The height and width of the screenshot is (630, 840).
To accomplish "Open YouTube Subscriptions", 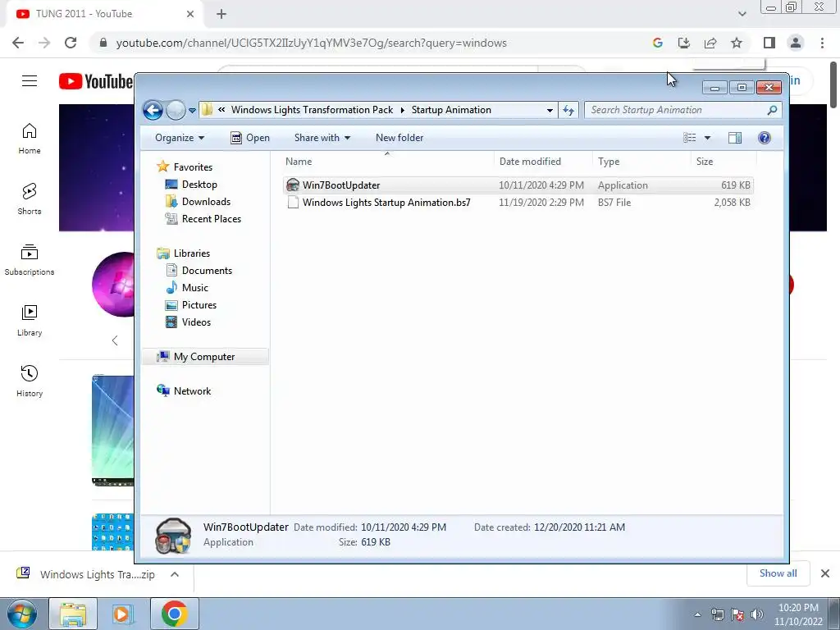I will click(30, 260).
